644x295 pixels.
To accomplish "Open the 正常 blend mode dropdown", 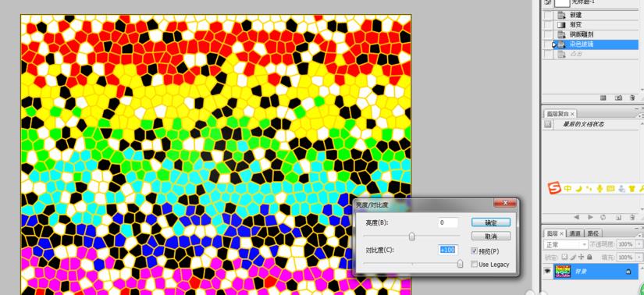I will pos(566,244).
